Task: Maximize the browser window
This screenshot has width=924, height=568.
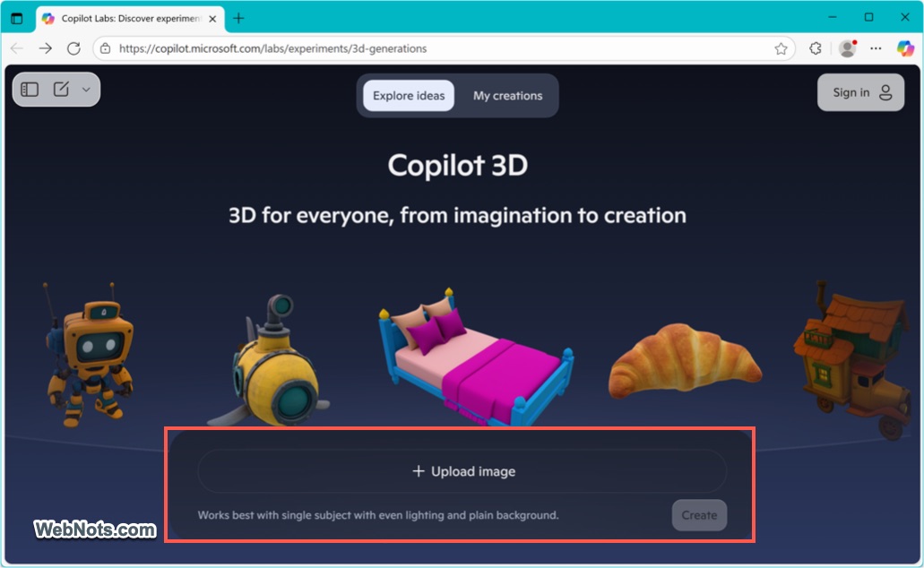Action: tap(868, 17)
